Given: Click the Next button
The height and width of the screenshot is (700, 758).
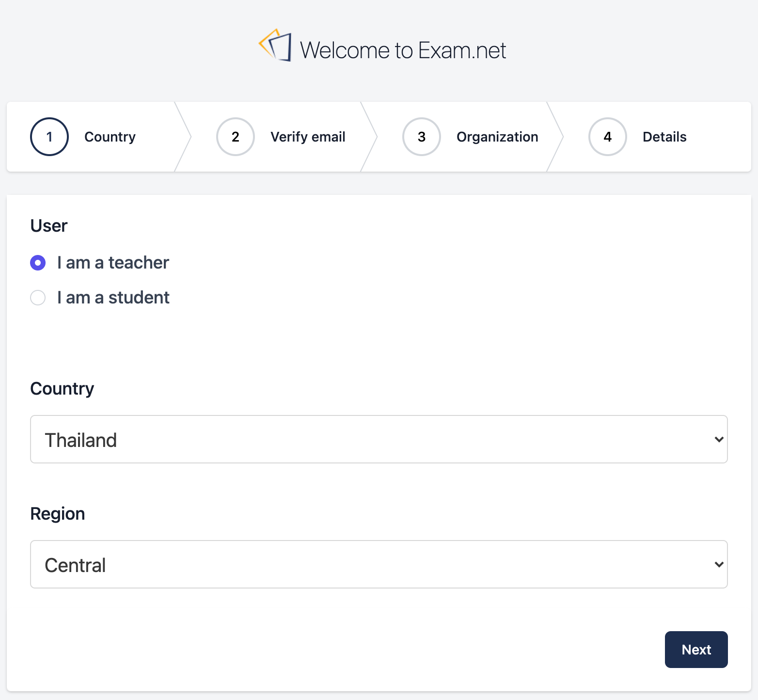Looking at the screenshot, I should click(x=696, y=650).
